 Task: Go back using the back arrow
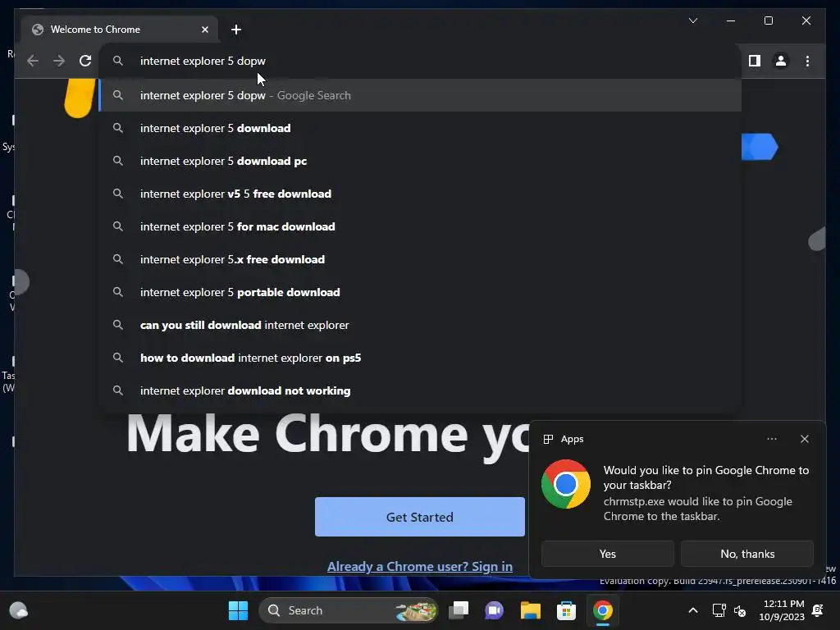tap(33, 61)
